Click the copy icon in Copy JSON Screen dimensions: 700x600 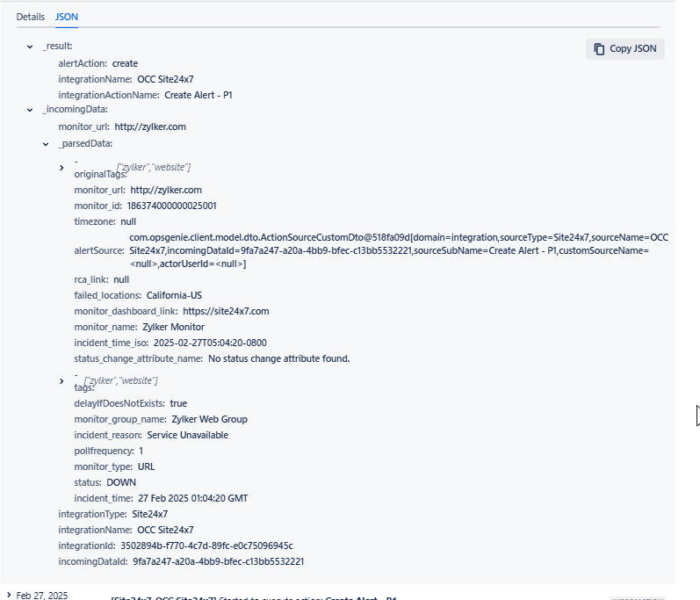(x=599, y=48)
